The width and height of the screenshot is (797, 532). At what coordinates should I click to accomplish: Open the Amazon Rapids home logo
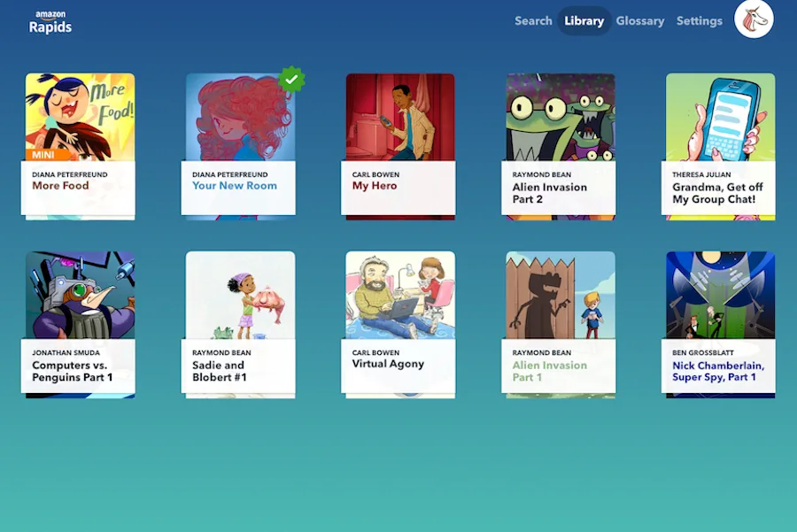pos(50,20)
